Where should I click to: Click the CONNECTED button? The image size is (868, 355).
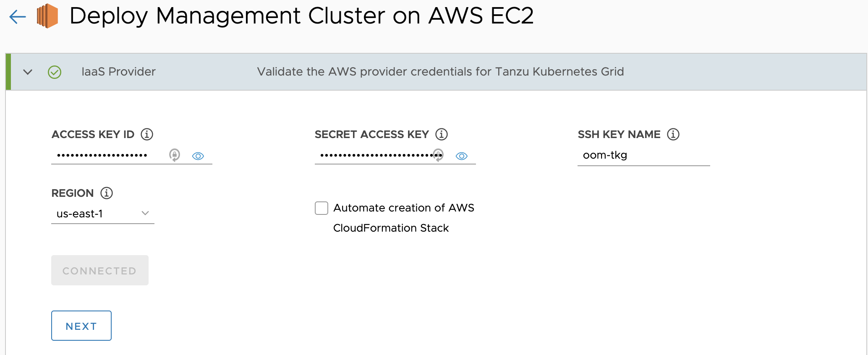(x=99, y=270)
